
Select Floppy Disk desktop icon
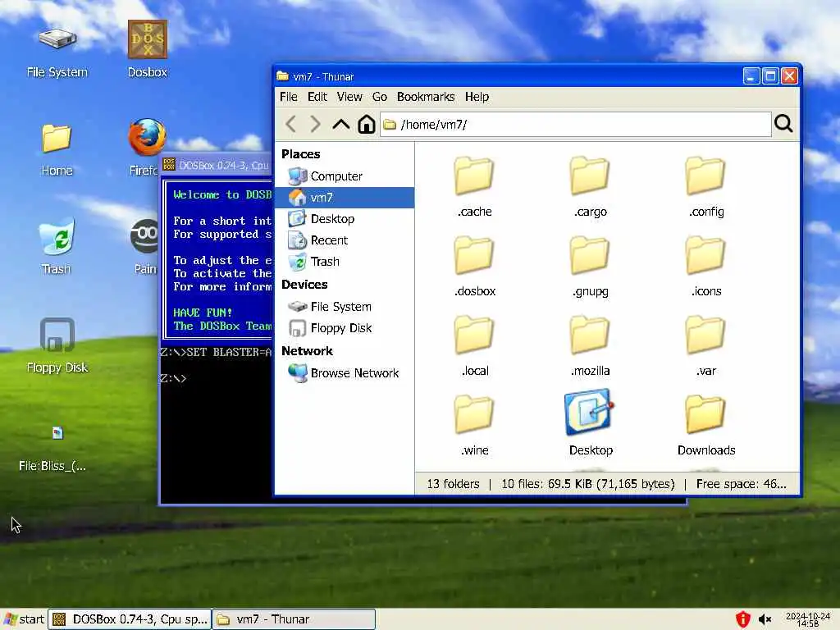tap(57, 345)
